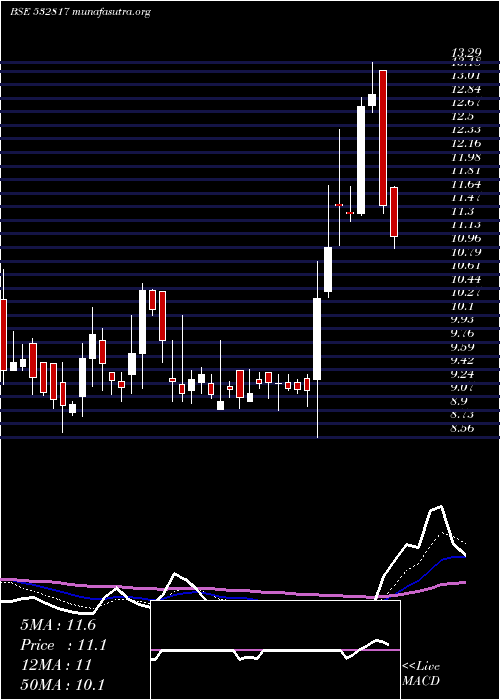Click the 11.13 price axis label
The image size is (500, 700).
click(x=467, y=225)
